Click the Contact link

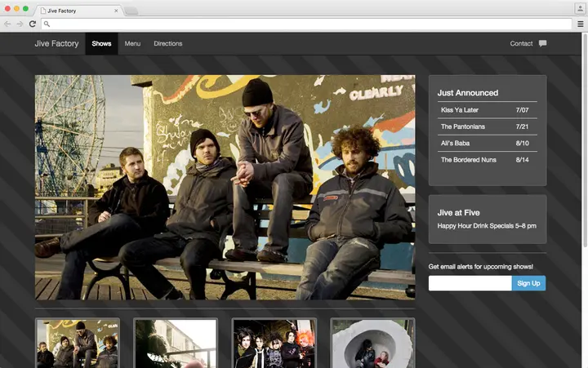coord(521,43)
